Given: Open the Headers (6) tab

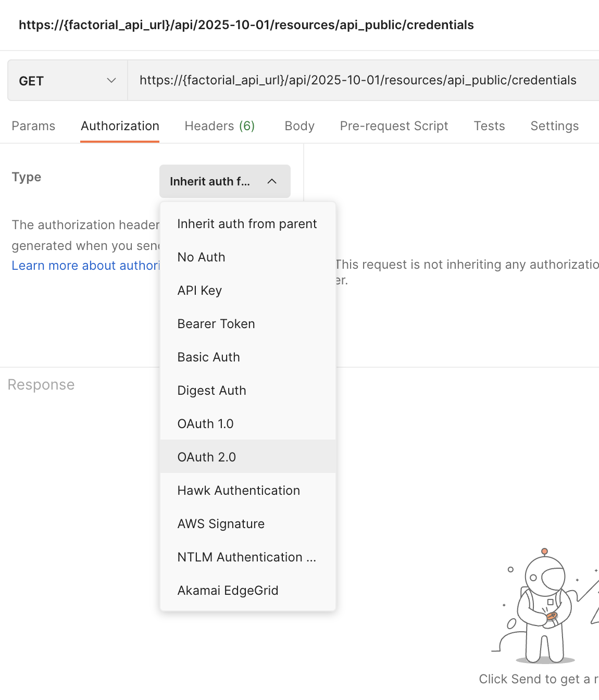Looking at the screenshot, I should tap(220, 126).
